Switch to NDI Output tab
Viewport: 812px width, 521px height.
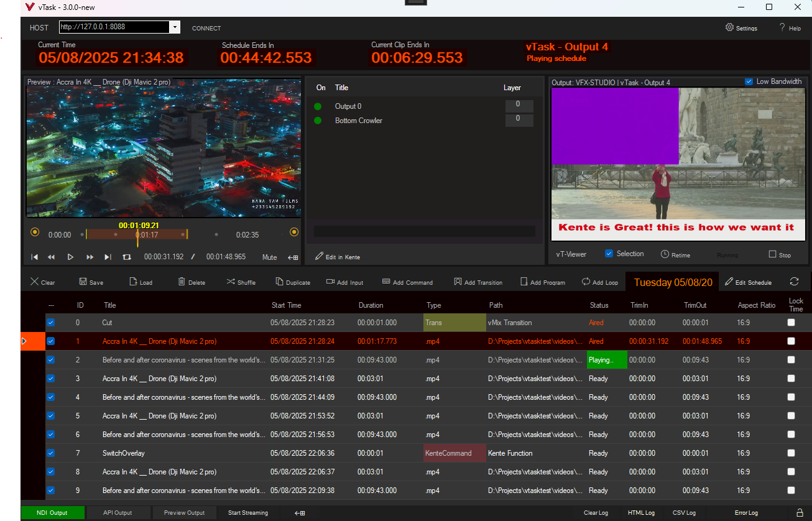coord(52,513)
